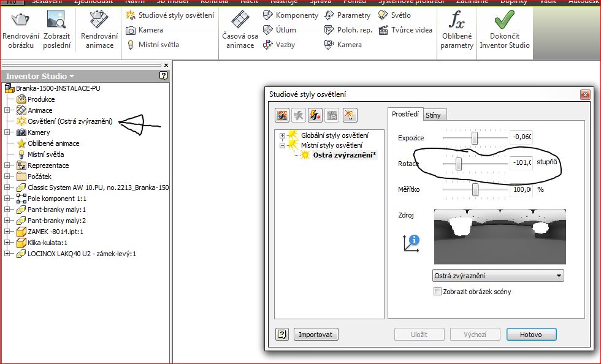Expand Classic System AW 10.PU node

[x=7, y=188]
